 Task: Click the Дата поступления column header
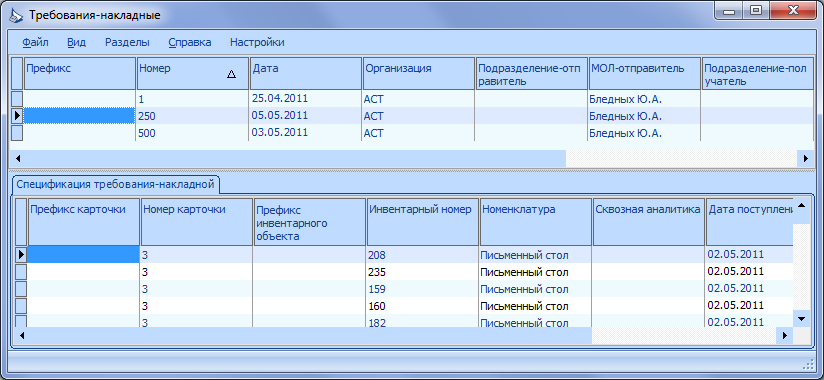click(749, 222)
